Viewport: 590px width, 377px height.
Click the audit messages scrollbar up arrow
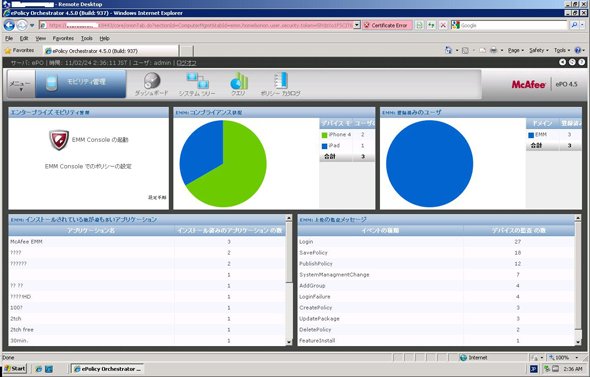tap(578, 218)
